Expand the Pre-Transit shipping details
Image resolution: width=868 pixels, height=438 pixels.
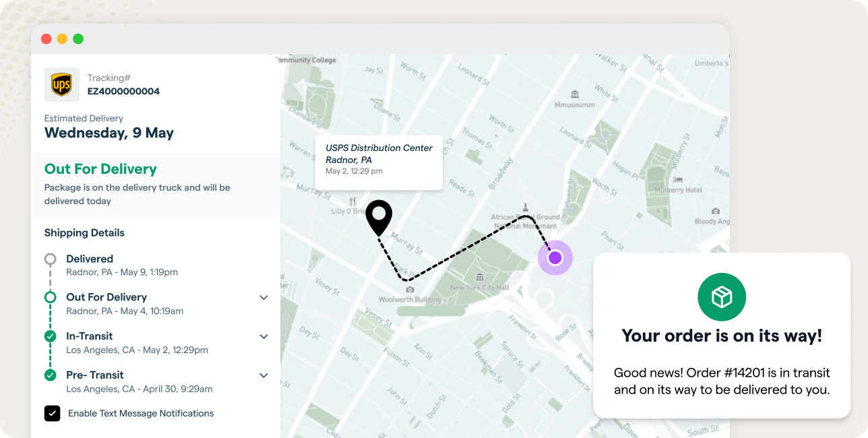tap(263, 375)
